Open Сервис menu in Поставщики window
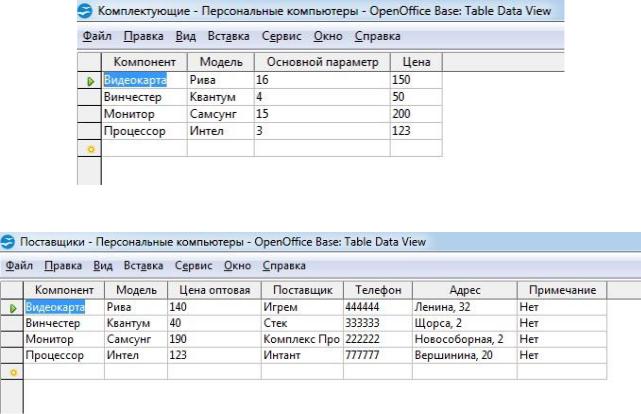641x414 pixels. (x=193, y=265)
